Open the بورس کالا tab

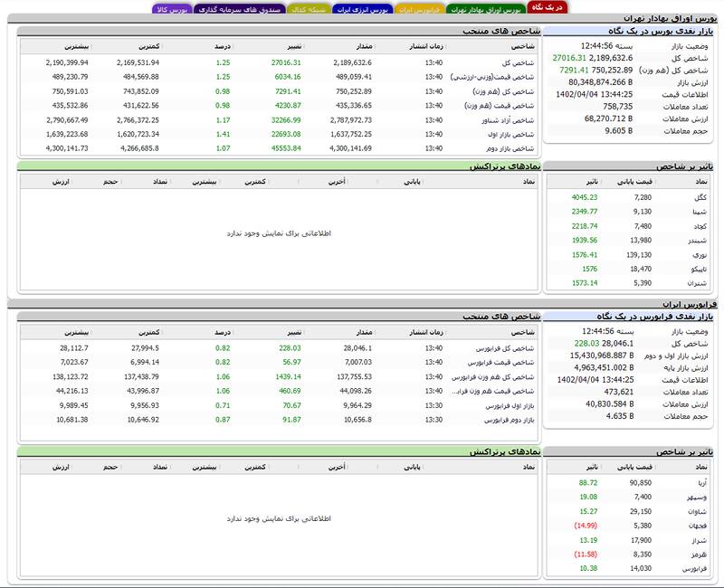(171, 8)
